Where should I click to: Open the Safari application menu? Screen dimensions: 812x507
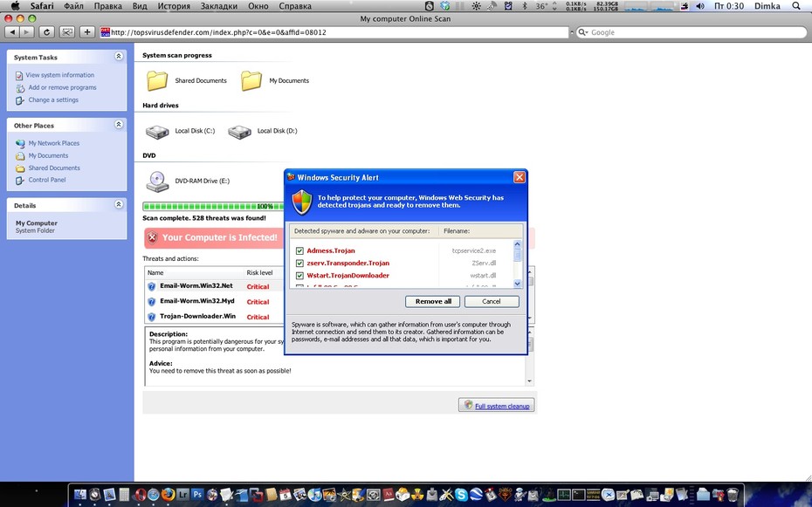(x=42, y=6)
